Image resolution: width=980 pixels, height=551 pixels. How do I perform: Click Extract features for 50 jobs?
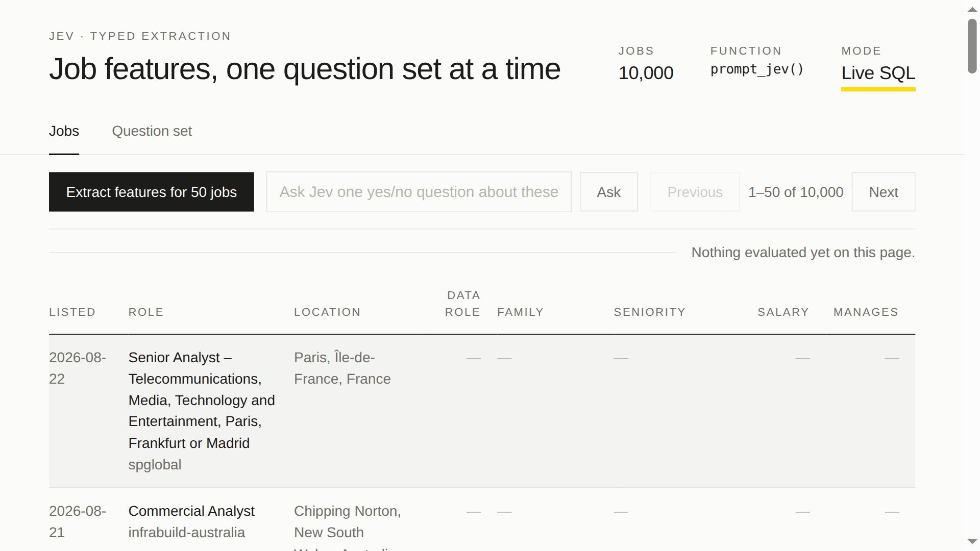(x=152, y=192)
